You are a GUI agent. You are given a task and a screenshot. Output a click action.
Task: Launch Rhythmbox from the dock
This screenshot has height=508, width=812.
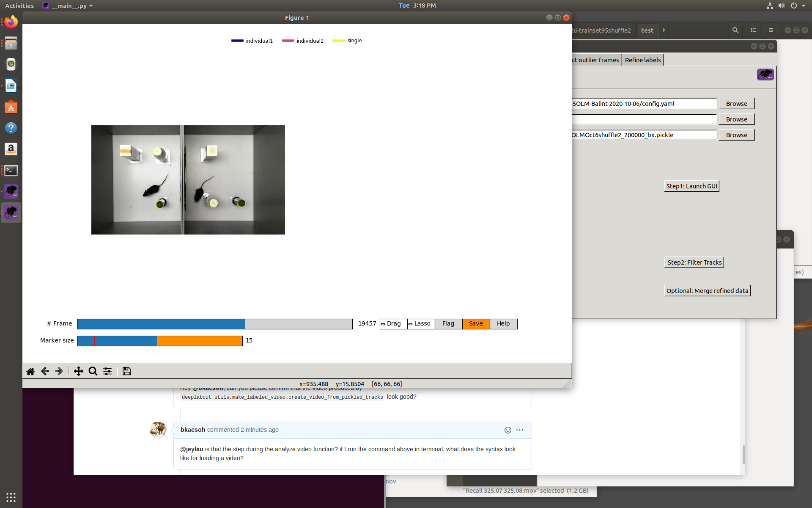[11, 64]
